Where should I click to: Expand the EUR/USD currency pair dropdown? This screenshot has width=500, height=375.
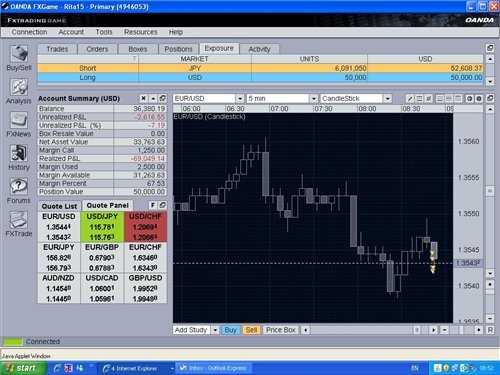240,99
